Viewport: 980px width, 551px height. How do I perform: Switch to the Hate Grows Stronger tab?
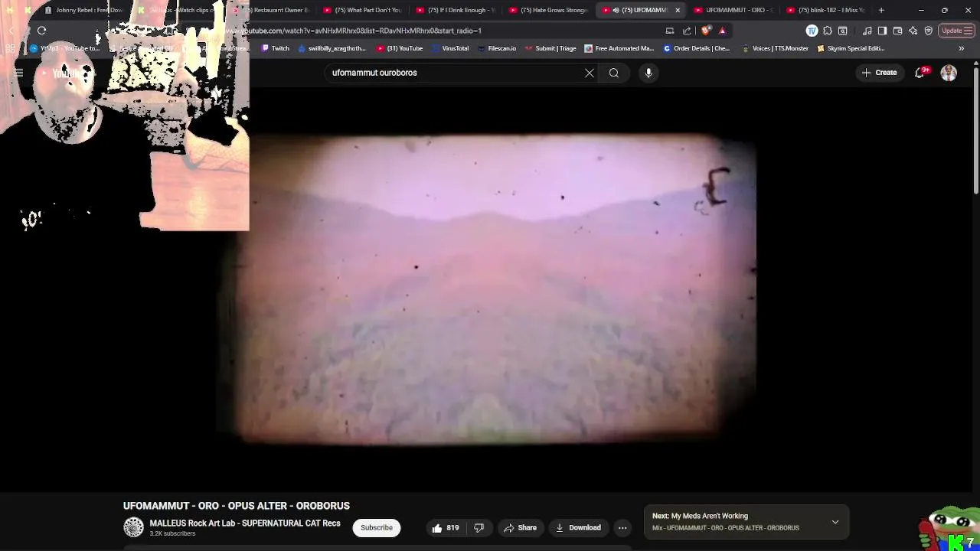(x=548, y=10)
